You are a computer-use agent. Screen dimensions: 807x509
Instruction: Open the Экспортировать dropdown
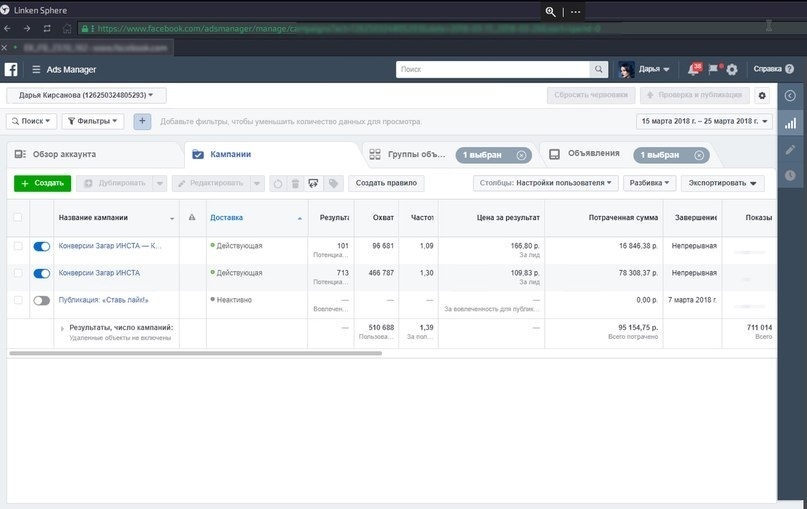tap(723, 183)
